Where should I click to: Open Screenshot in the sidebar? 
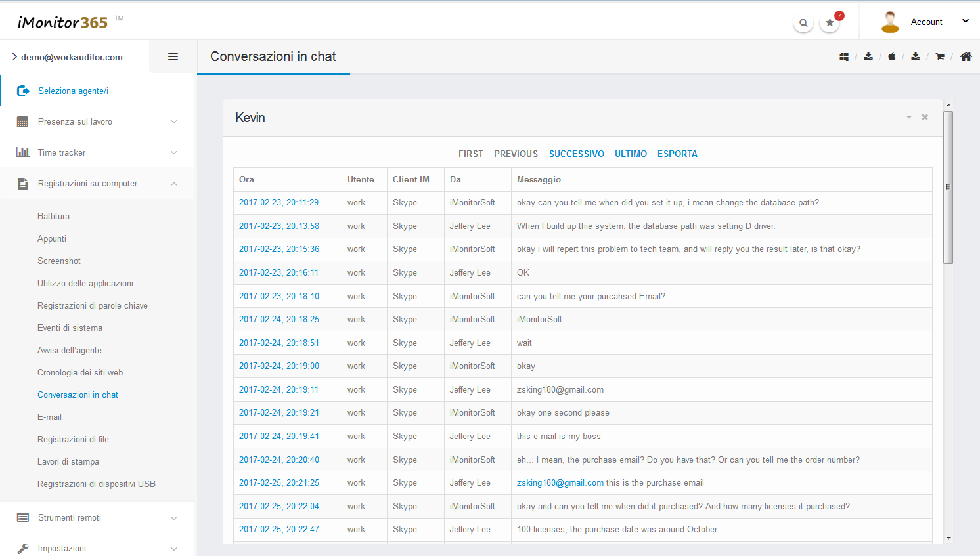tap(59, 261)
